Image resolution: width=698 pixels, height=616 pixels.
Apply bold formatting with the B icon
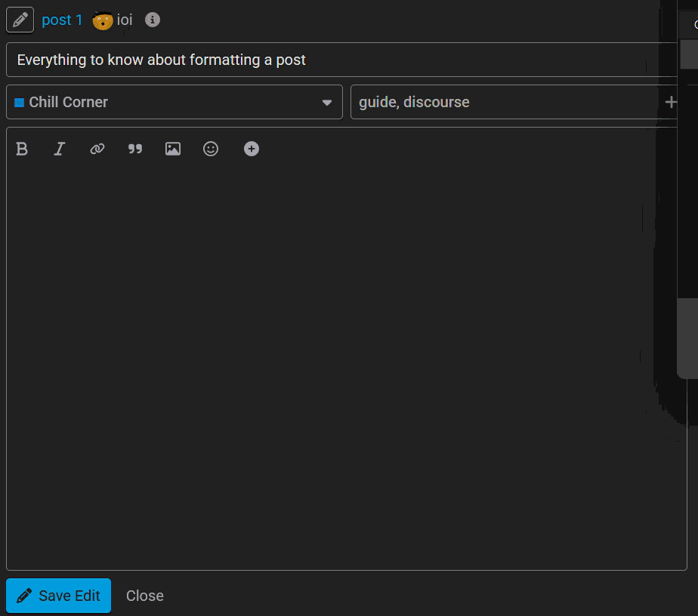click(22, 149)
